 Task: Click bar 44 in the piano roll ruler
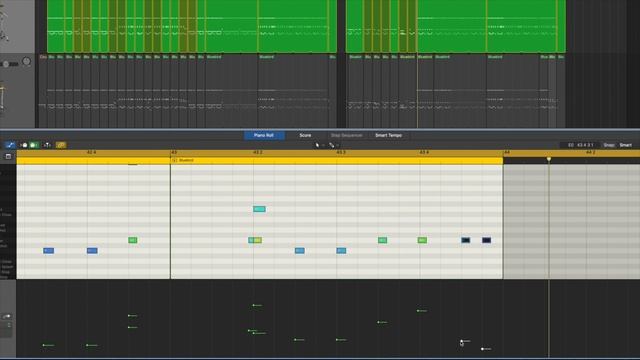[x=507, y=152]
